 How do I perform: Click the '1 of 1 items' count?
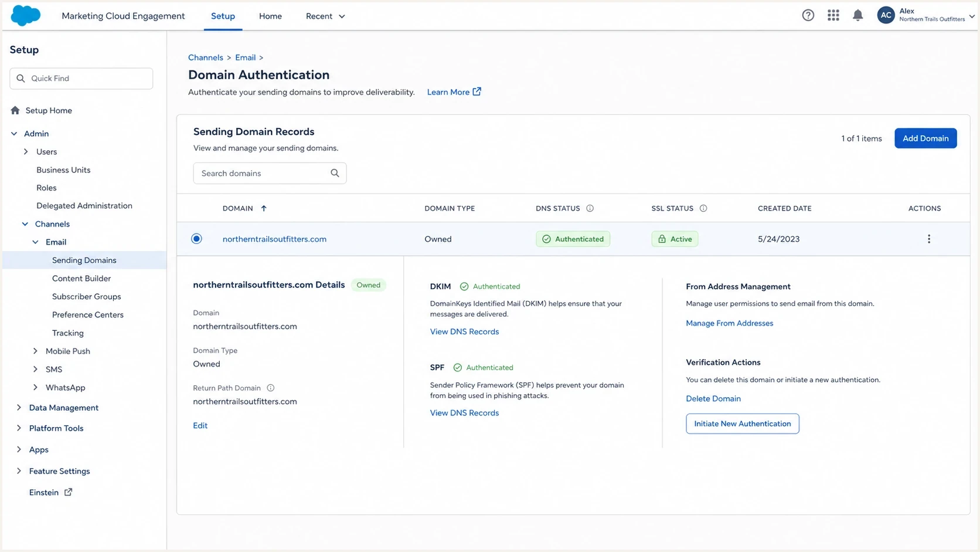(x=862, y=138)
